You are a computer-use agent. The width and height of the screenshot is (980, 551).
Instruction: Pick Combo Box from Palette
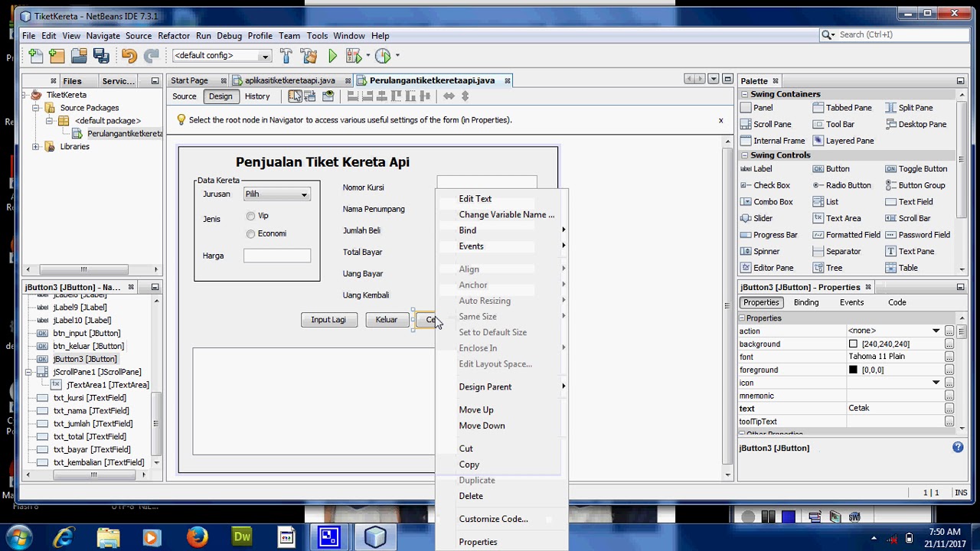pyautogui.click(x=766, y=202)
